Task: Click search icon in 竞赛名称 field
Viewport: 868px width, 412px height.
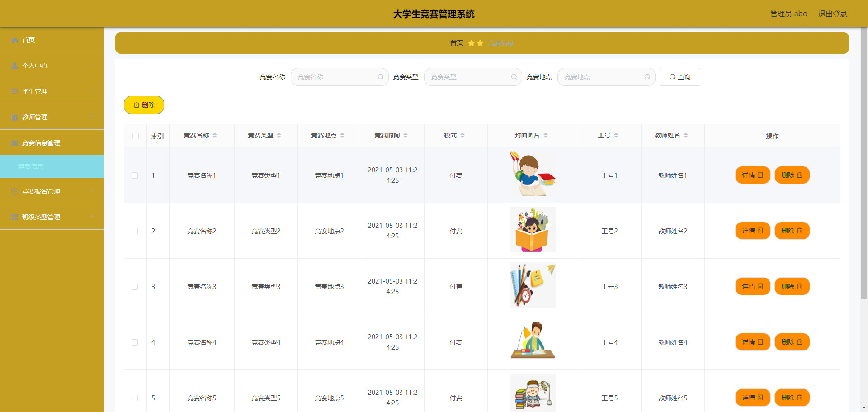Action: [381, 77]
